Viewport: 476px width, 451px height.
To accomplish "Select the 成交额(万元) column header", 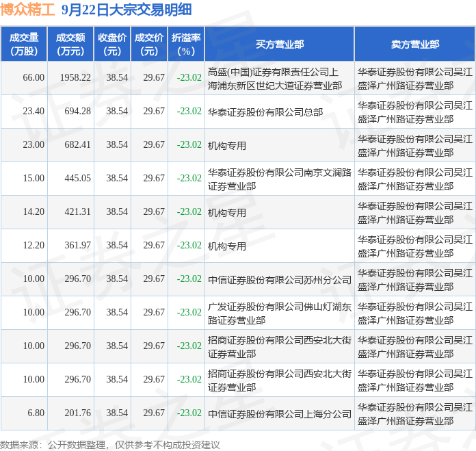I will click(70, 44).
